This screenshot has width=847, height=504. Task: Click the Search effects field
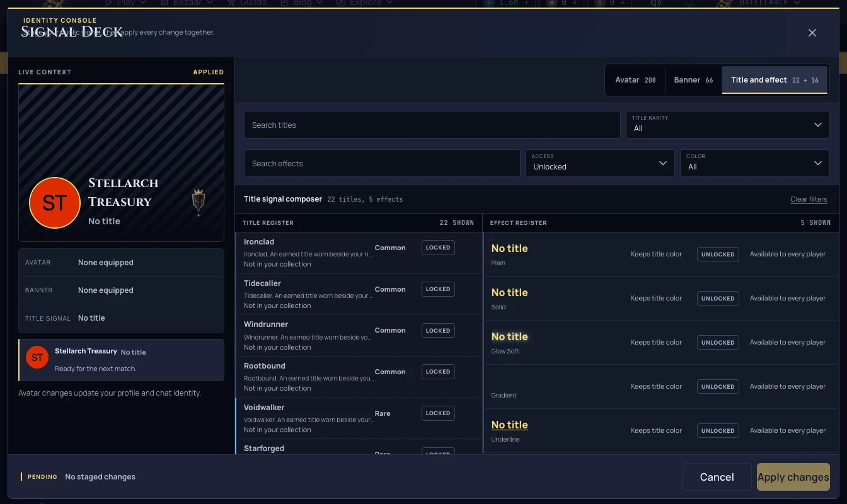(382, 163)
